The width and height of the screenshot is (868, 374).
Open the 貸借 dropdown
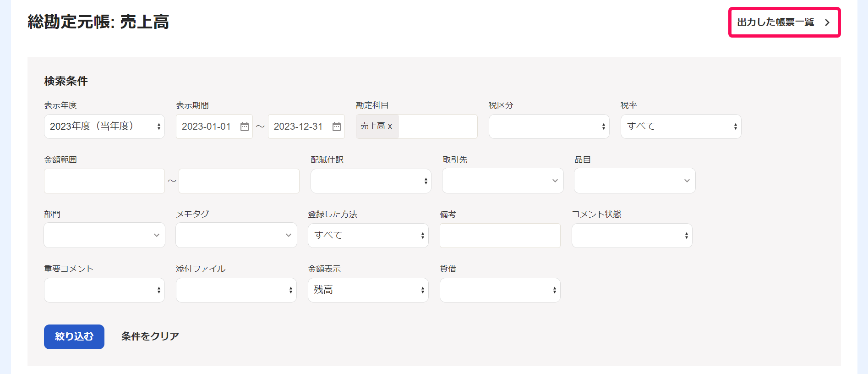(500, 290)
